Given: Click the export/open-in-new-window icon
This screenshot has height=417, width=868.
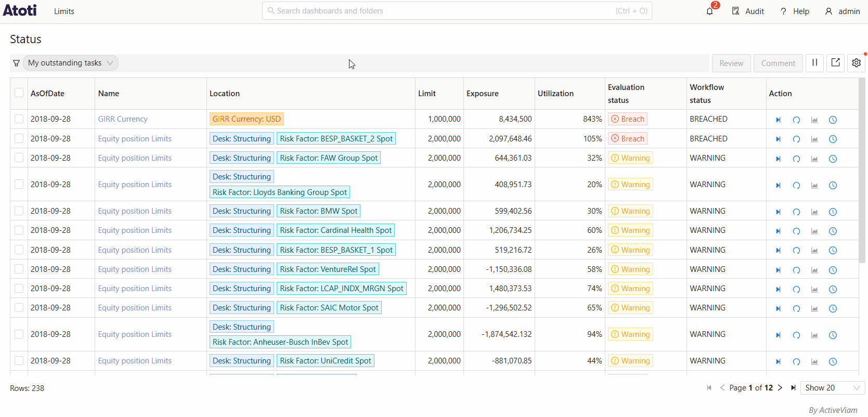Looking at the screenshot, I should click(835, 63).
